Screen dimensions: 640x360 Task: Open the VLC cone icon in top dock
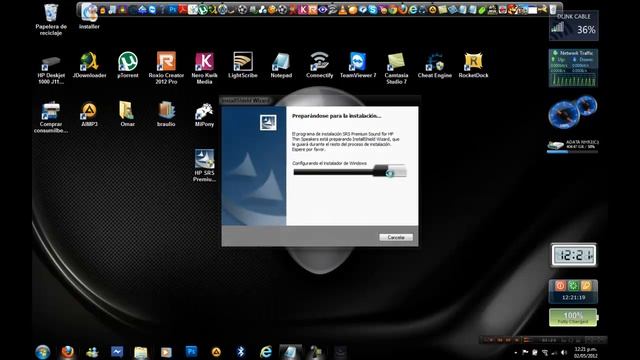click(343, 10)
